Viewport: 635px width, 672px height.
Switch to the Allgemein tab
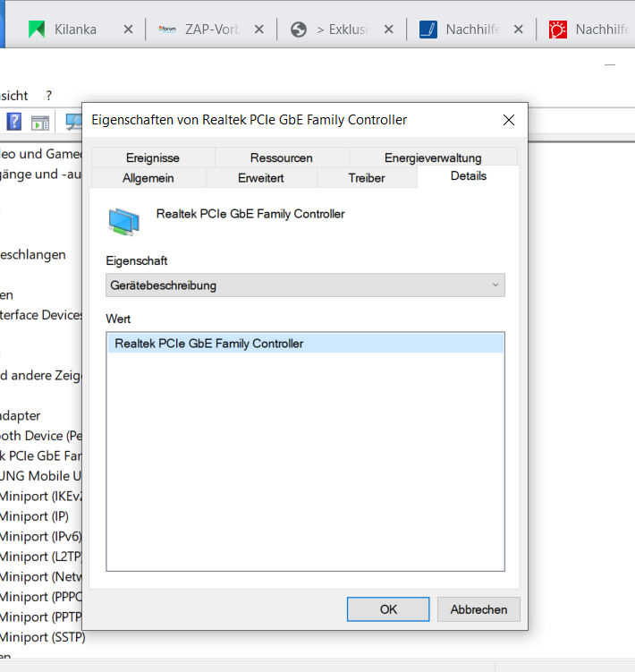[148, 178]
